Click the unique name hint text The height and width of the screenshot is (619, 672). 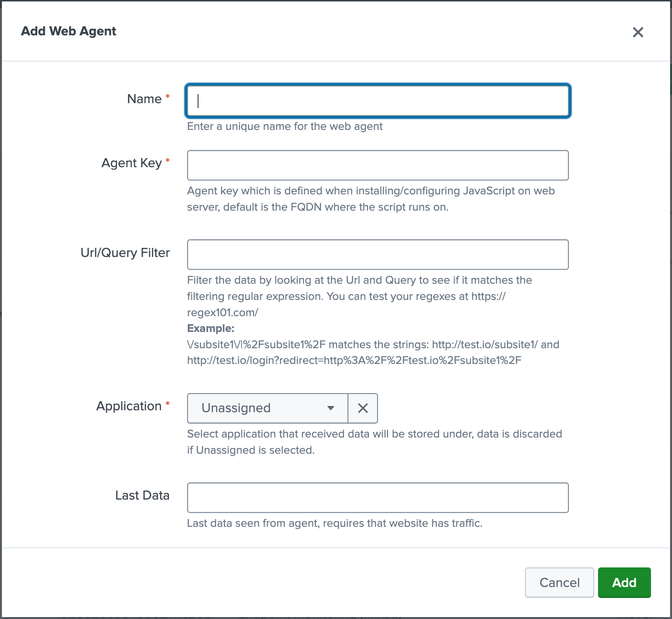(x=284, y=127)
